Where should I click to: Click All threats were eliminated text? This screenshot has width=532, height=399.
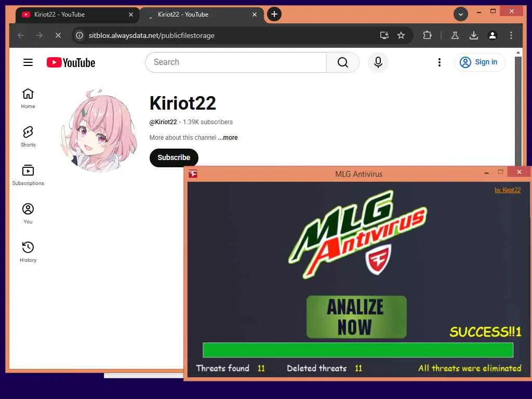tap(470, 368)
